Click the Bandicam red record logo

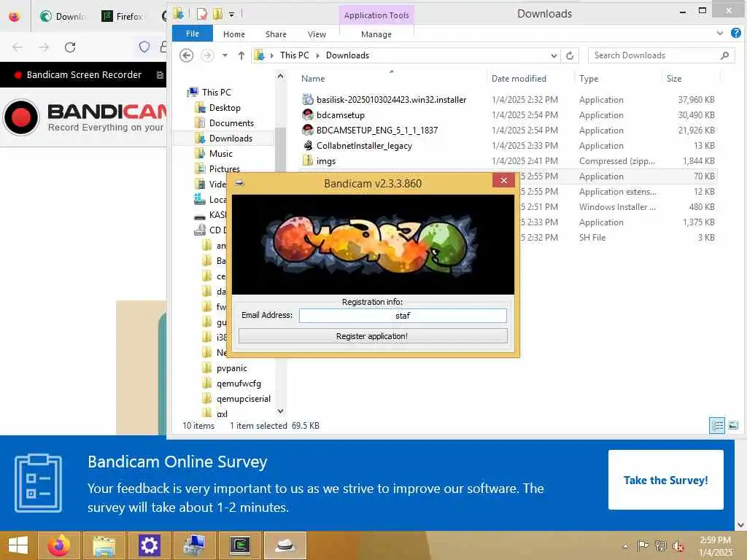pos(21,117)
